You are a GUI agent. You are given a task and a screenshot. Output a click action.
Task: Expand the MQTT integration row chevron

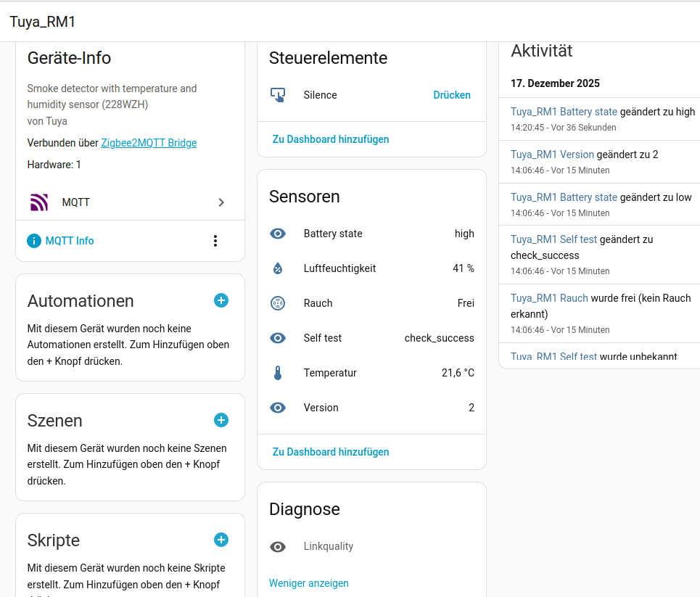(221, 202)
